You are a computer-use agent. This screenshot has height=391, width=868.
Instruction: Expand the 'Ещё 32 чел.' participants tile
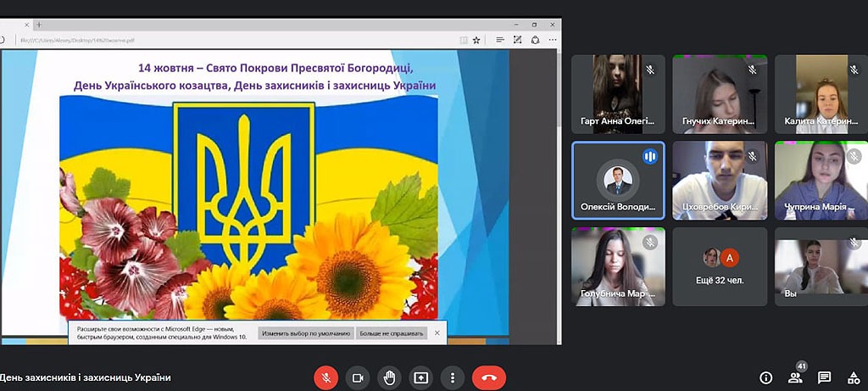[720, 266]
